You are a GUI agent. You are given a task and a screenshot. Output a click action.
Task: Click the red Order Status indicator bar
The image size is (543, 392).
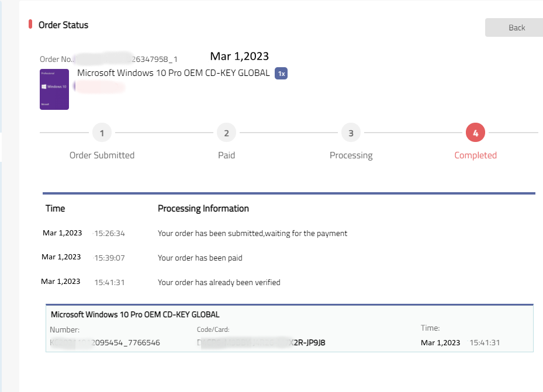32,25
